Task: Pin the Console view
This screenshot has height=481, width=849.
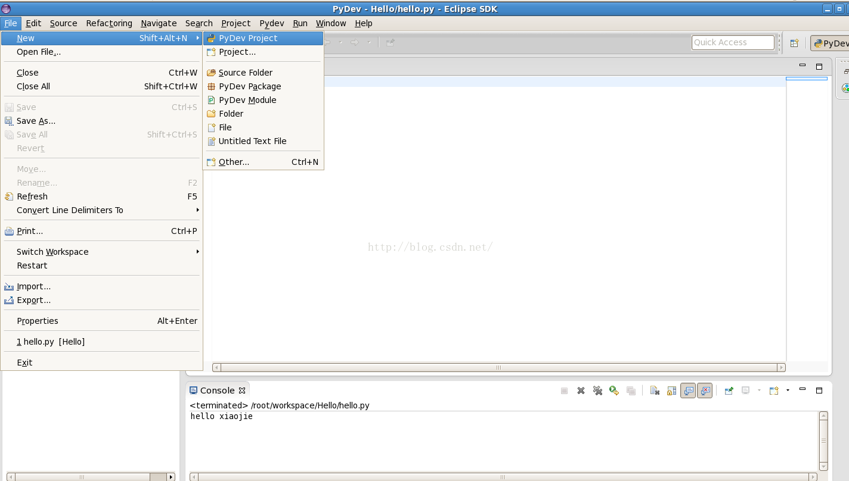Action: (x=729, y=391)
